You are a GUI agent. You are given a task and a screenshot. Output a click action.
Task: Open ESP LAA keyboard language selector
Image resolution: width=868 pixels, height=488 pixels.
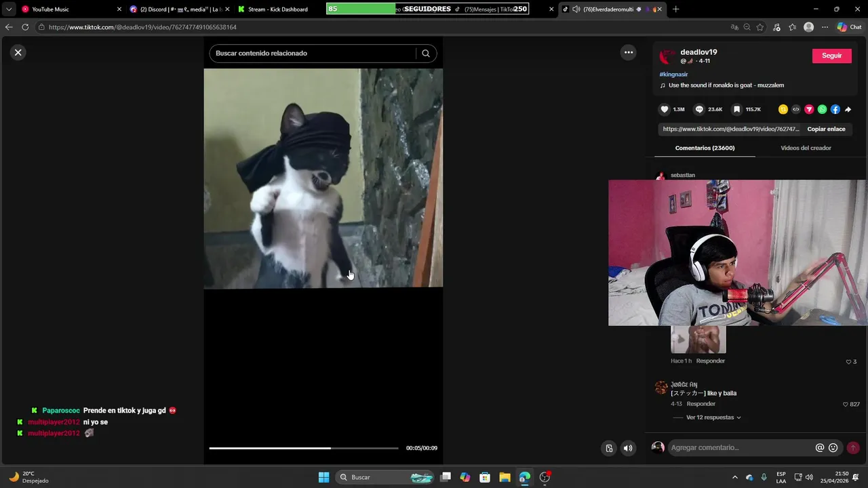(781, 477)
